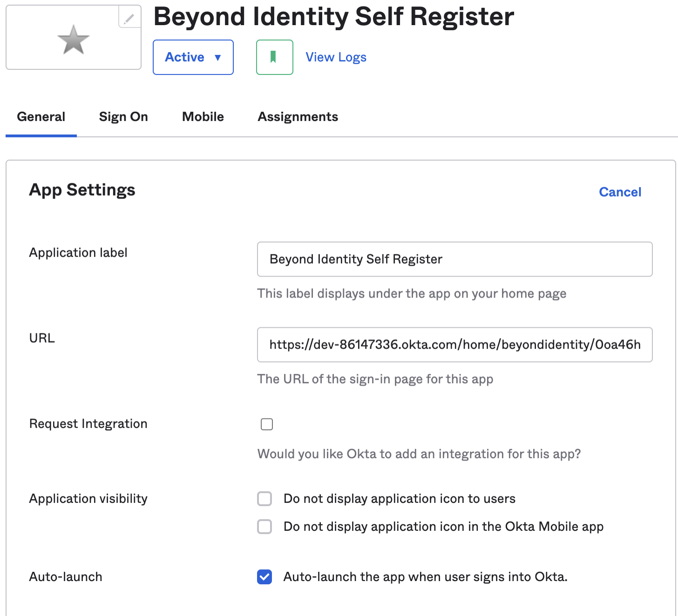
Task: Click the 'Auto-launch the app when user signs' label text
Action: [425, 577]
